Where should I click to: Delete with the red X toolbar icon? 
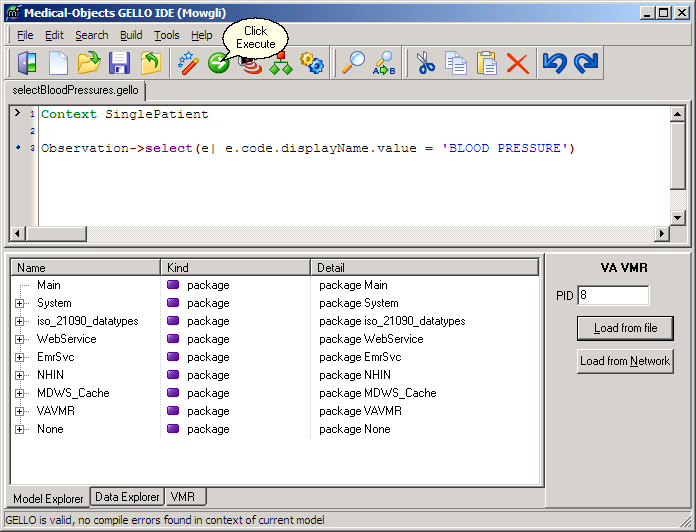517,63
